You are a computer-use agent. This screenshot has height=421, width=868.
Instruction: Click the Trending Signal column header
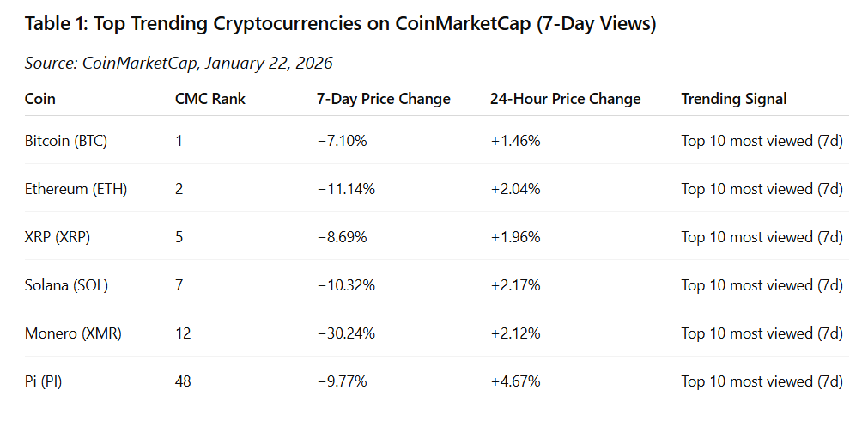pyautogui.click(x=733, y=99)
